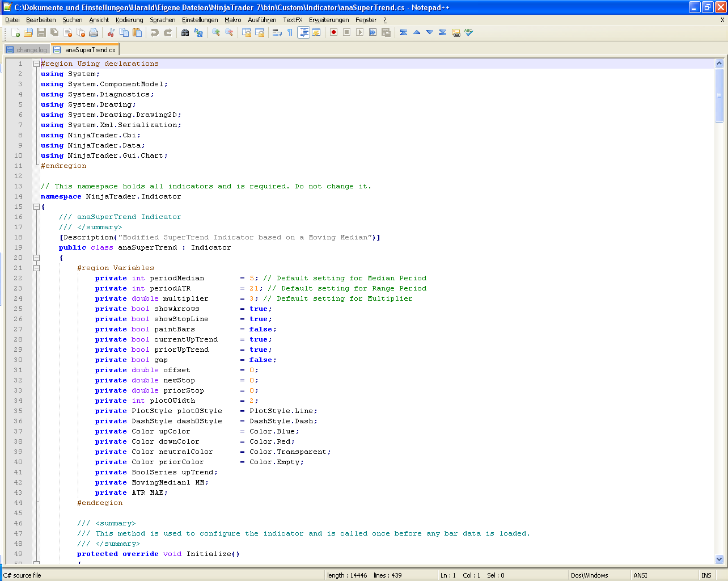
Task: Open the Erweiterungen menu
Action: [x=329, y=20]
